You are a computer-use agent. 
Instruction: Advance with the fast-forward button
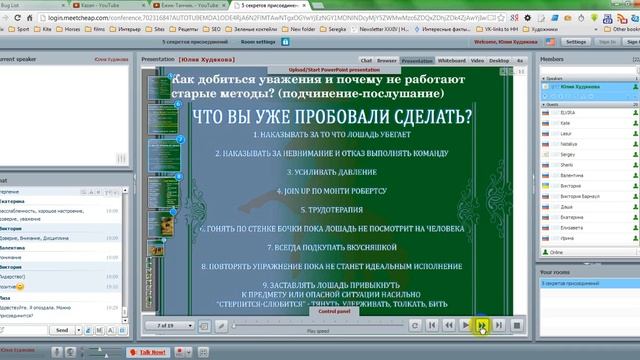click(x=482, y=325)
